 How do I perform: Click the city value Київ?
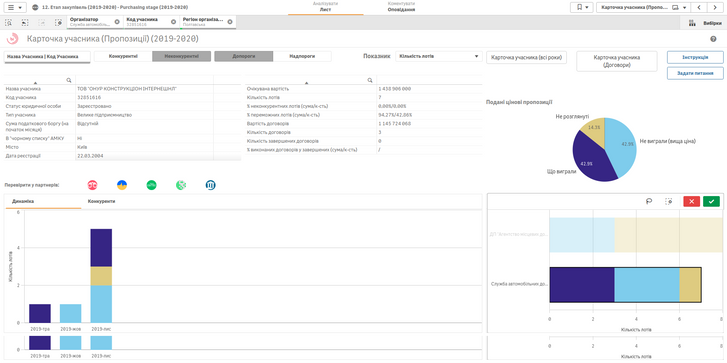pyautogui.click(x=144, y=147)
